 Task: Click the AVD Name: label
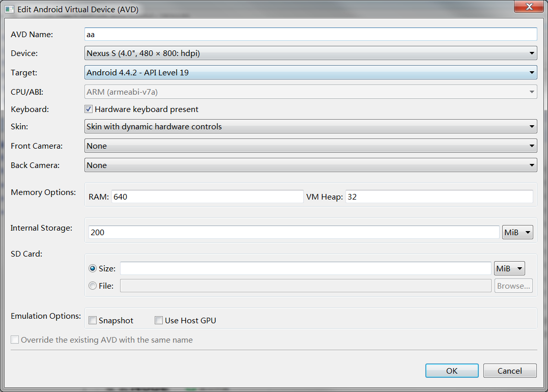click(x=32, y=34)
